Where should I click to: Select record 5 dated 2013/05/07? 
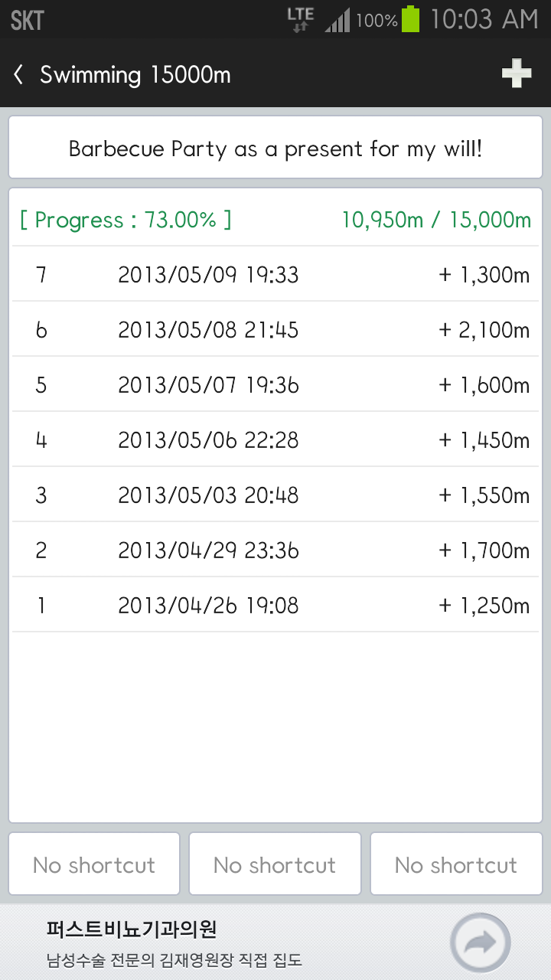[275, 384]
